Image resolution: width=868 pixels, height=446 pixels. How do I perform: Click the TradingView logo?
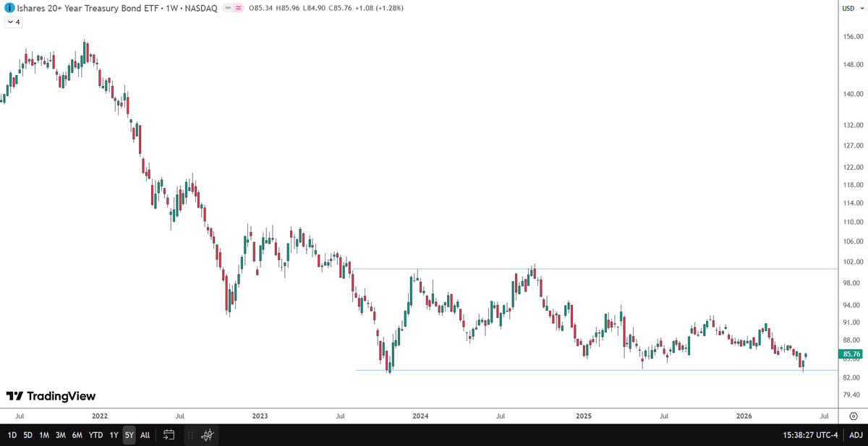pos(51,396)
